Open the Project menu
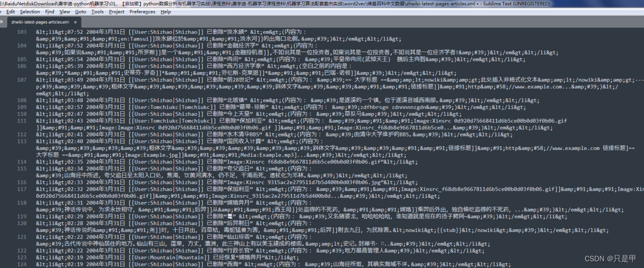This screenshot has height=268, width=644. (116, 11)
